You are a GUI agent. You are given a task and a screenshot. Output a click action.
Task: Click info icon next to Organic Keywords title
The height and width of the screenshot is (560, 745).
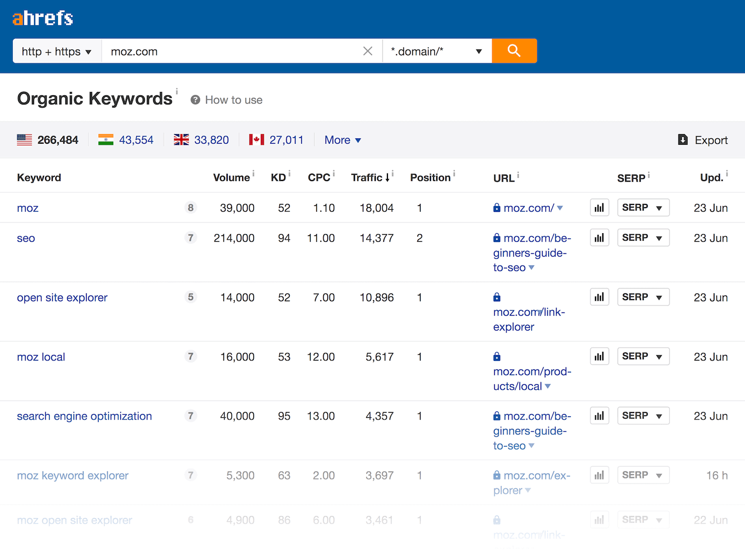click(x=177, y=91)
